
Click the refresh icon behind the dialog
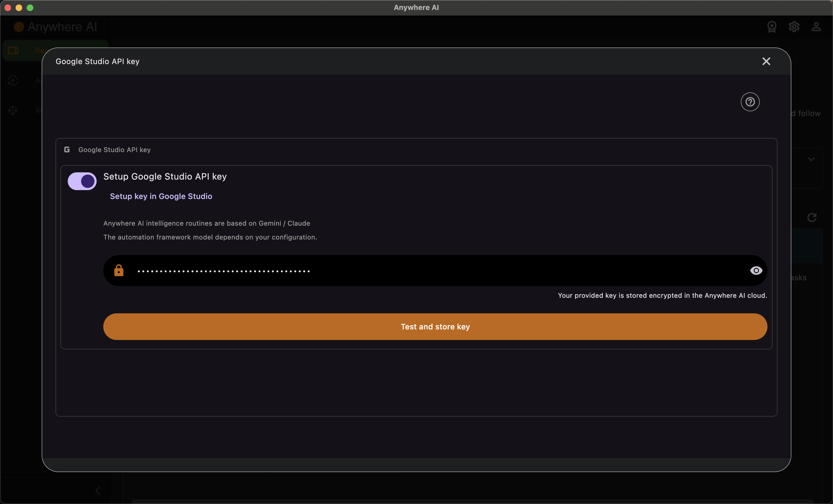(x=812, y=217)
